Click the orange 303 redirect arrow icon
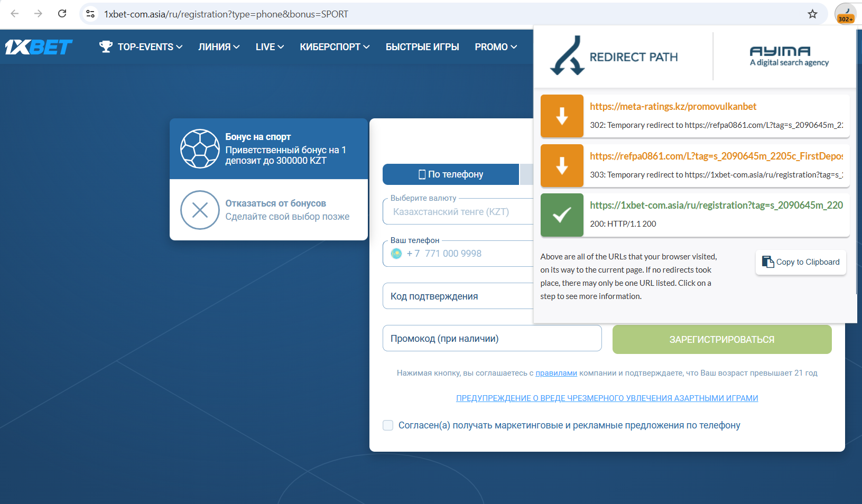Screen dimensions: 862x504 click(562, 165)
